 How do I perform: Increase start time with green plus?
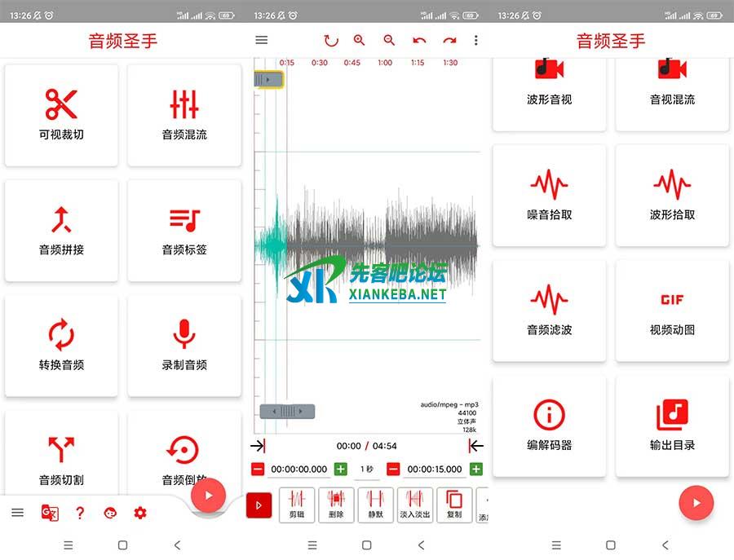[x=340, y=470]
